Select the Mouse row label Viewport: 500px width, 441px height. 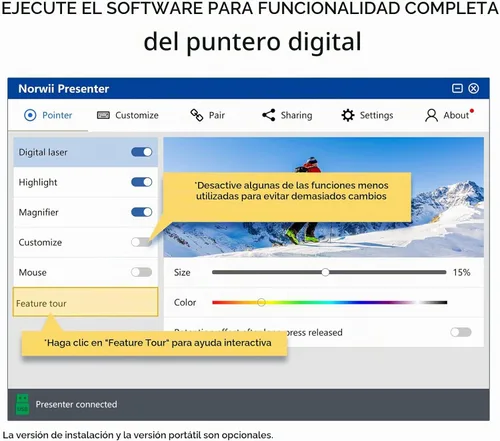click(x=33, y=272)
